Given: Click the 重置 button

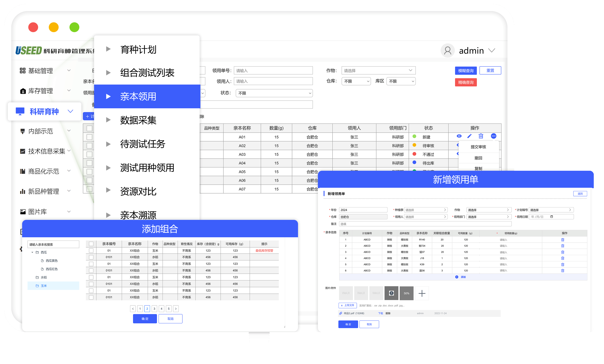Looking at the screenshot, I should 490,70.
